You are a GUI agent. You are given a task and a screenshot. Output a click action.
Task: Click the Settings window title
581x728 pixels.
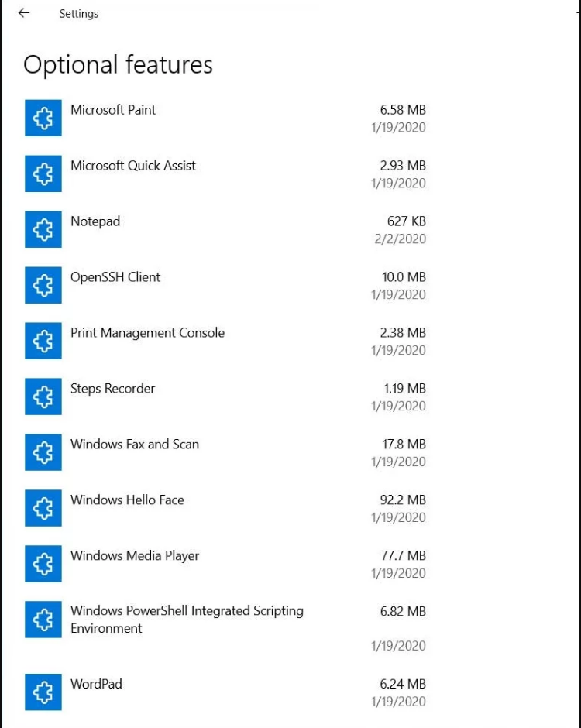pos(79,14)
